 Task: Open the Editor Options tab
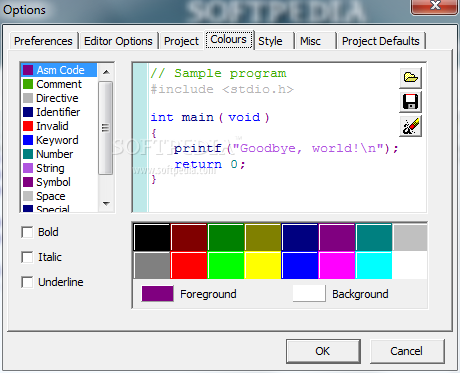[x=118, y=41]
